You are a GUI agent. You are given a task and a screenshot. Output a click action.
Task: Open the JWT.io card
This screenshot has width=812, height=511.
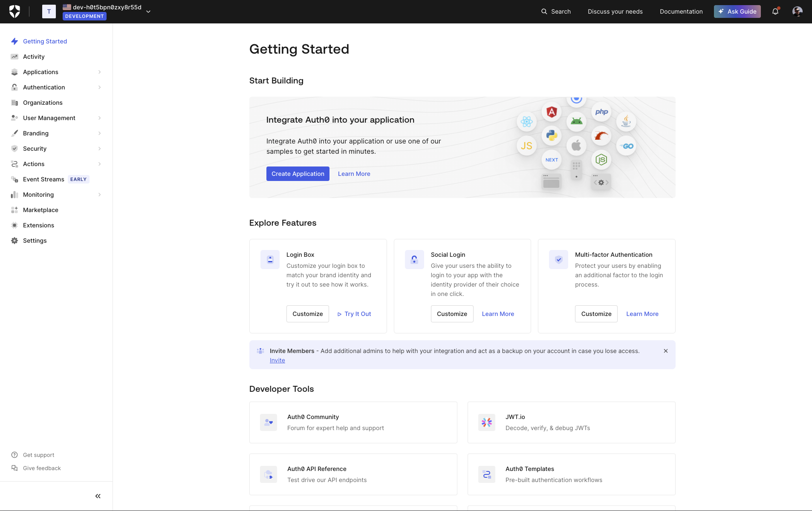572,422
